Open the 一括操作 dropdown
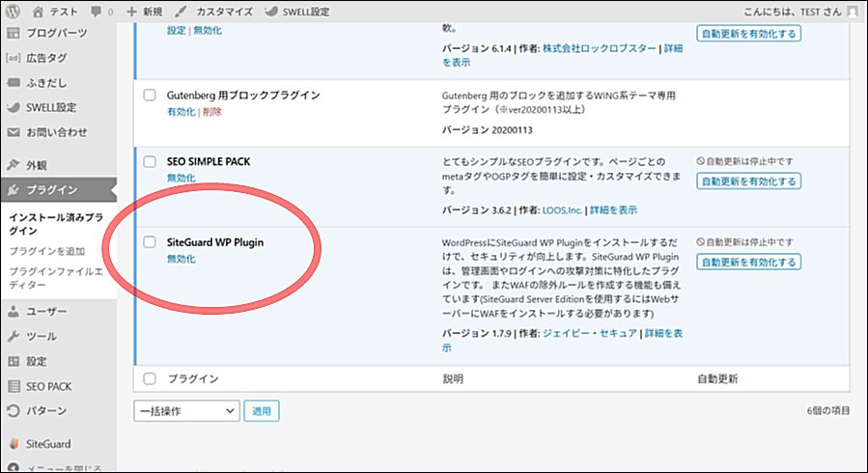Image resolution: width=868 pixels, height=473 pixels. [186, 411]
